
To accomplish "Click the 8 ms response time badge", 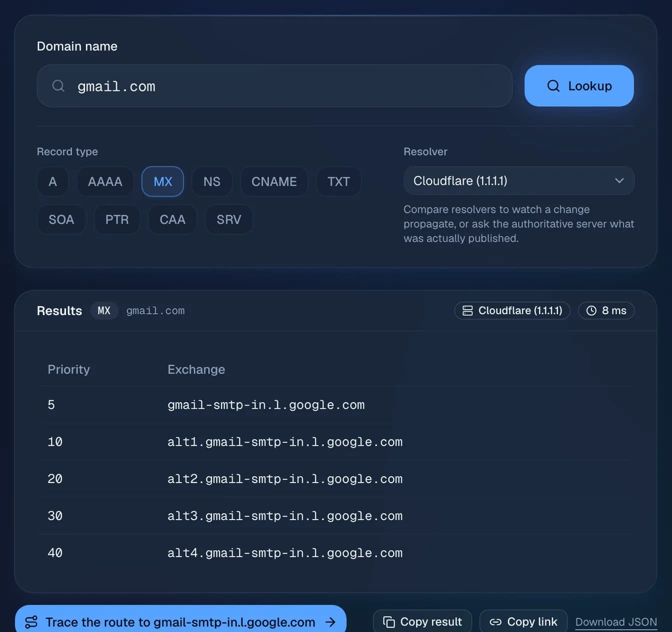I will click(606, 311).
